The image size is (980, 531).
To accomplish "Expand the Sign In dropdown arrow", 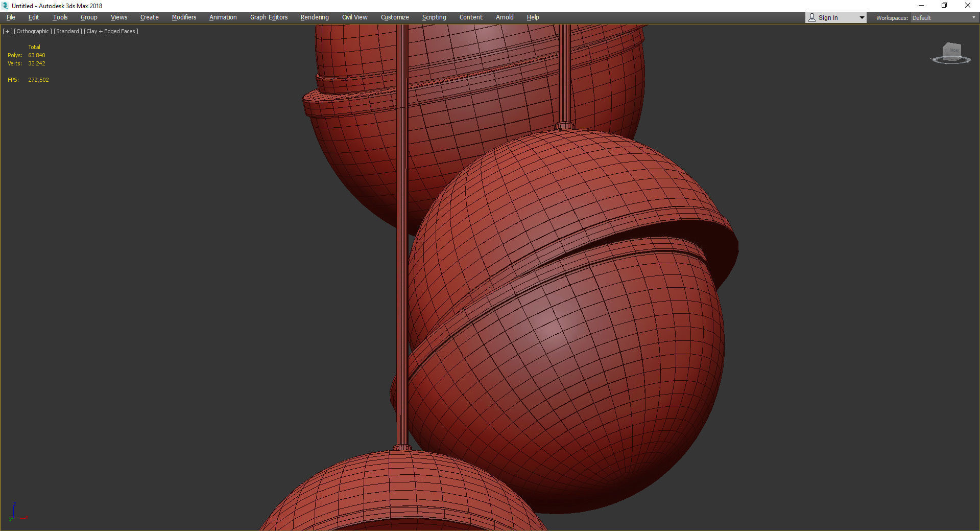I will pyautogui.click(x=862, y=18).
